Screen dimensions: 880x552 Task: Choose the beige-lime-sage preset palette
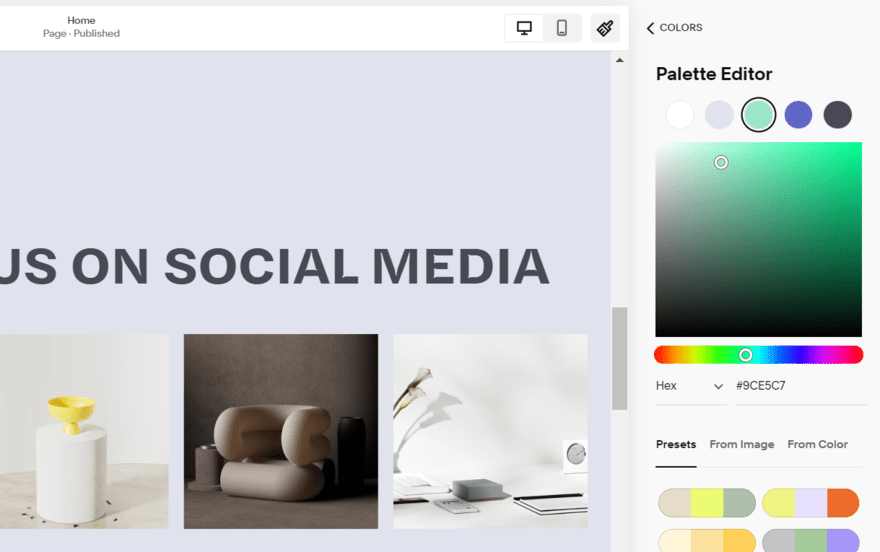[707, 503]
